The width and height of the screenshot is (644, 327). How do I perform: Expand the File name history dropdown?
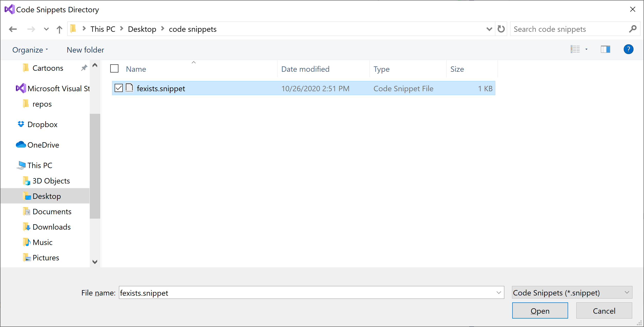[498, 293]
